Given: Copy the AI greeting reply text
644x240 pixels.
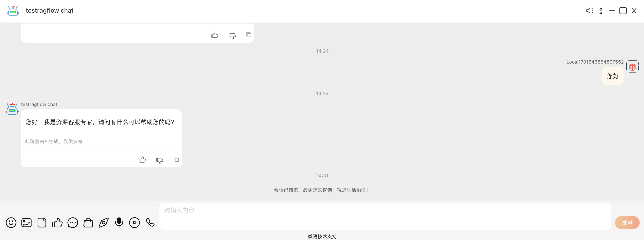Looking at the screenshot, I should [x=176, y=159].
